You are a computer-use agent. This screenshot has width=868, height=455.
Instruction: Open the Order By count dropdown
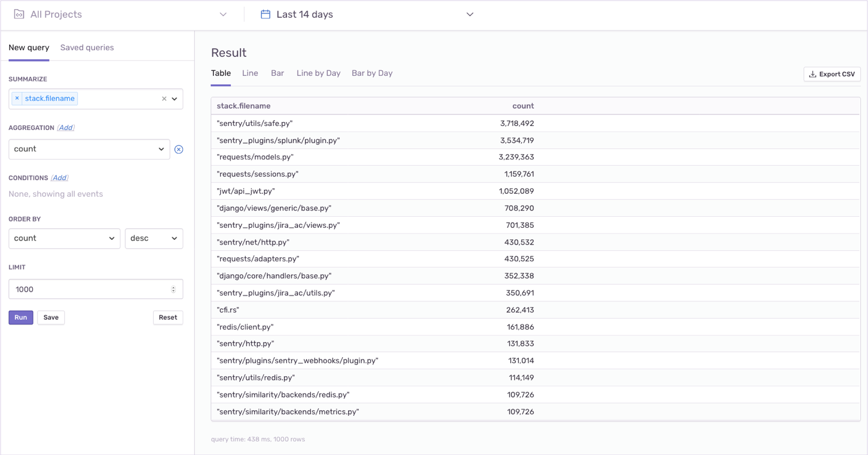(x=64, y=238)
